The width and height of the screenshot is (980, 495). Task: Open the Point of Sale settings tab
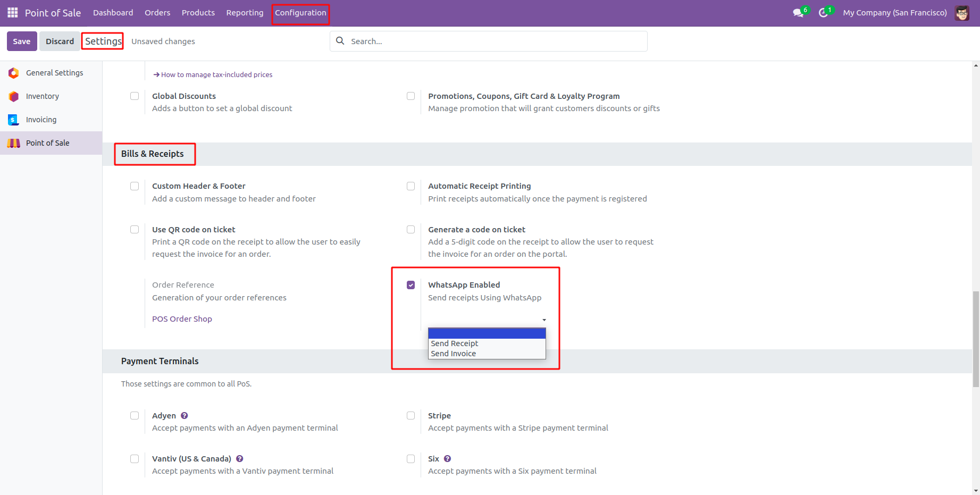coord(51,143)
